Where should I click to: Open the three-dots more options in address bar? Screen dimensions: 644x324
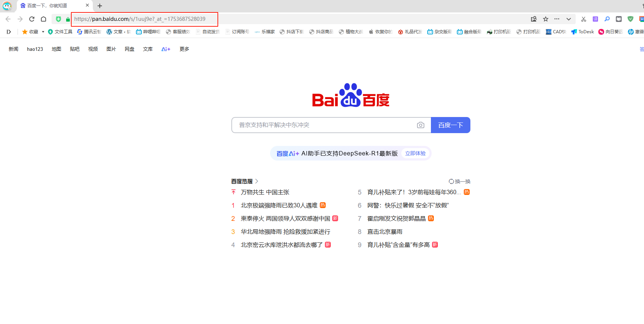coord(557,19)
